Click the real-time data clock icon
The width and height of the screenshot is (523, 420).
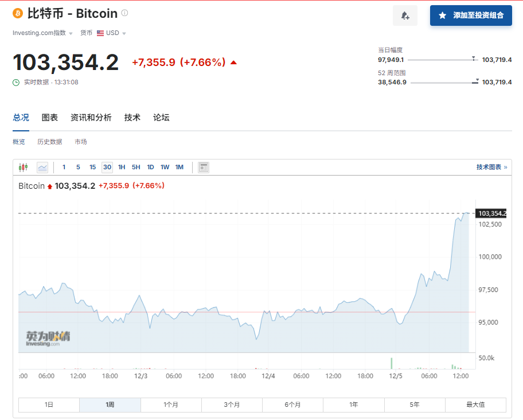(x=16, y=82)
